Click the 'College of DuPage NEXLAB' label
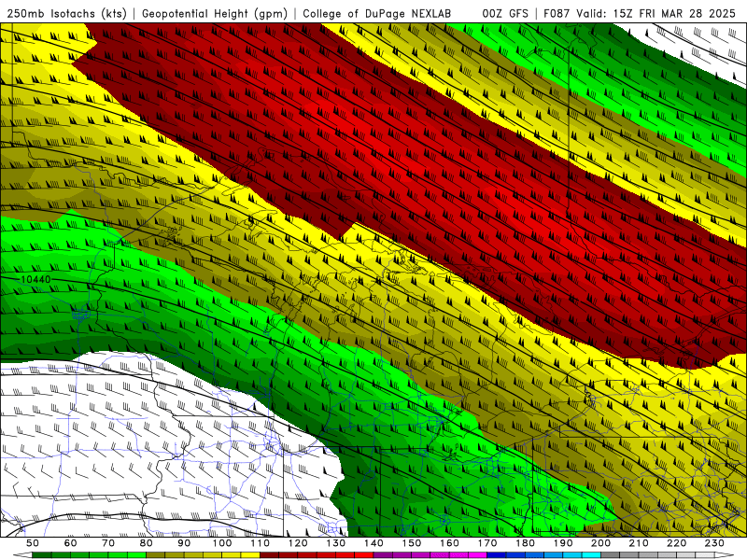The width and height of the screenshot is (747, 560). 377,13
